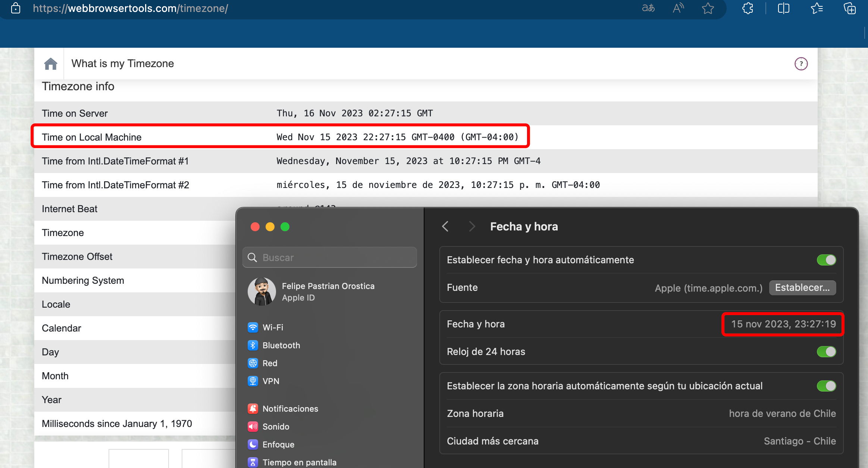
Task: Open the help question mark icon
Action: (x=801, y=64)
